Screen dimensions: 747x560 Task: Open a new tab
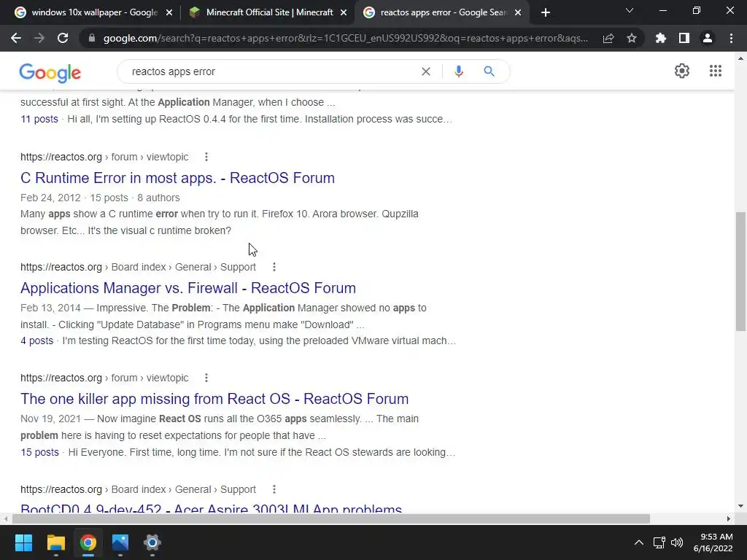tap(546, 13)
